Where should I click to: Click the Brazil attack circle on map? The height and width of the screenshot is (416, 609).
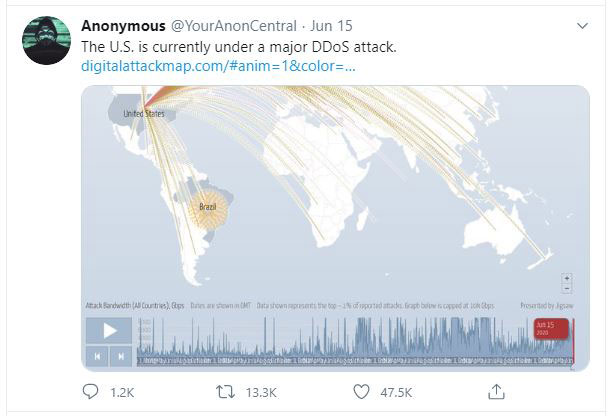207,210
